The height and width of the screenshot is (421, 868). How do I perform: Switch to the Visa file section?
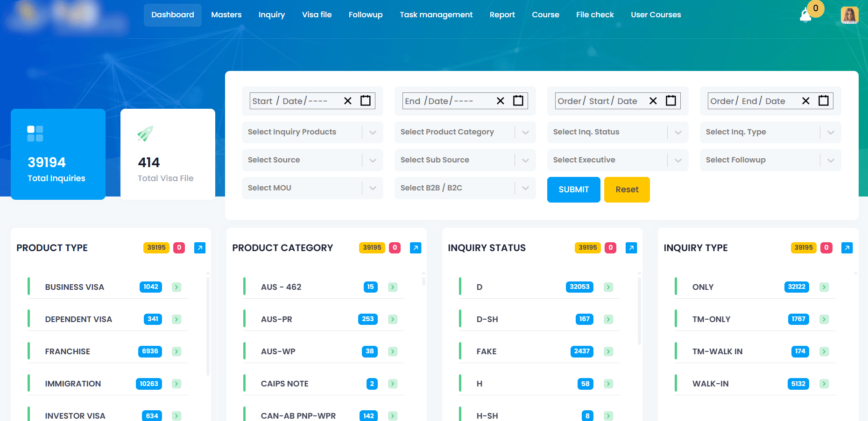pyautogui.click(x=317, y=14)
